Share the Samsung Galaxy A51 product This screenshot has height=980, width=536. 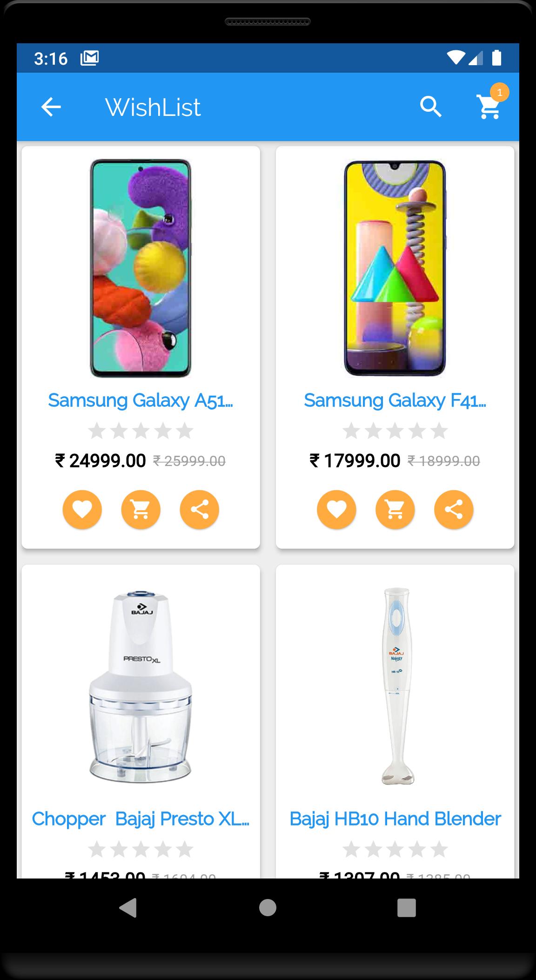click(200, 509)
